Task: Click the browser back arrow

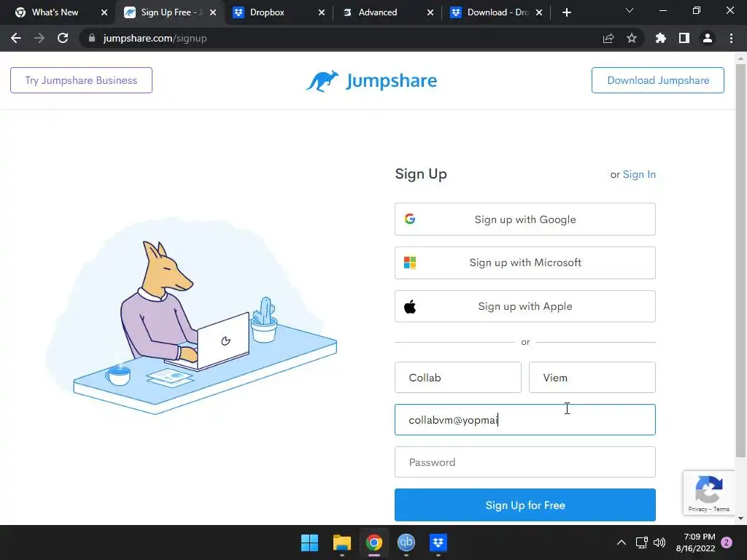Action: click(16, 38)
